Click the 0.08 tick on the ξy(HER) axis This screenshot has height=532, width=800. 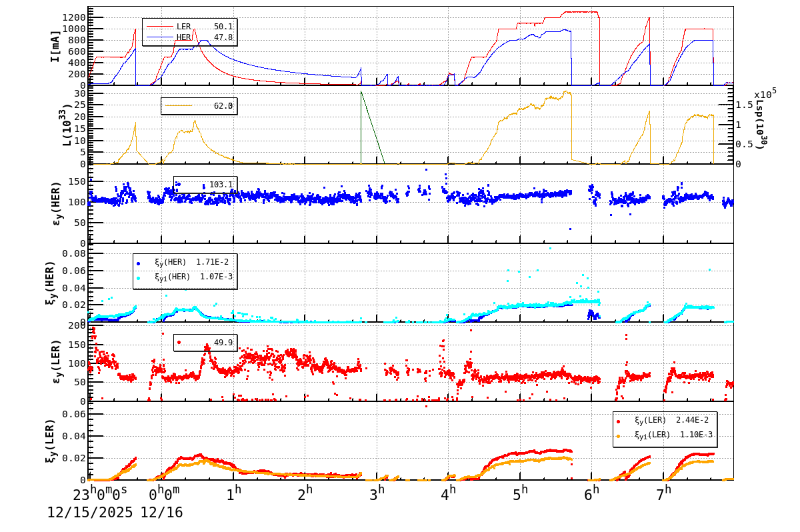click(x=73, y=253)
